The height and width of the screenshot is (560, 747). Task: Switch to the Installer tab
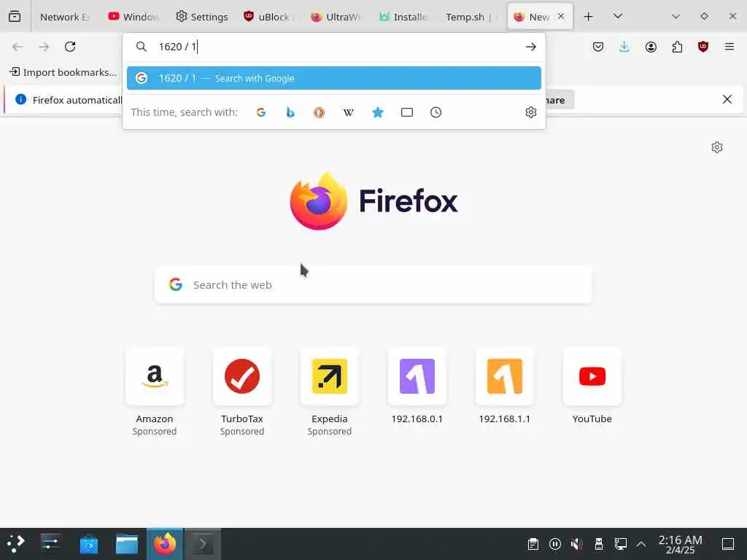point(404,17)
